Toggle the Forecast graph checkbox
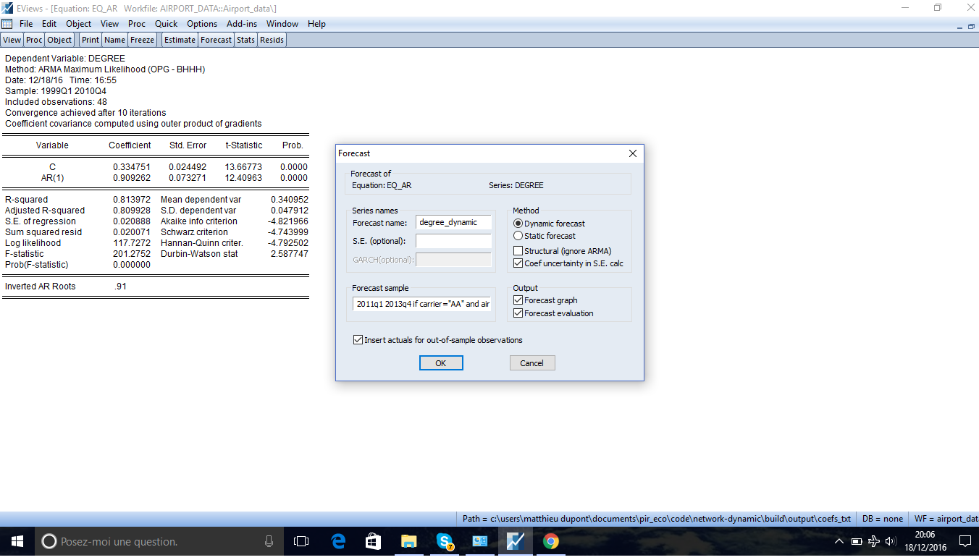The width and height of the screenshot is (979, 560). [x=518, y=300]
